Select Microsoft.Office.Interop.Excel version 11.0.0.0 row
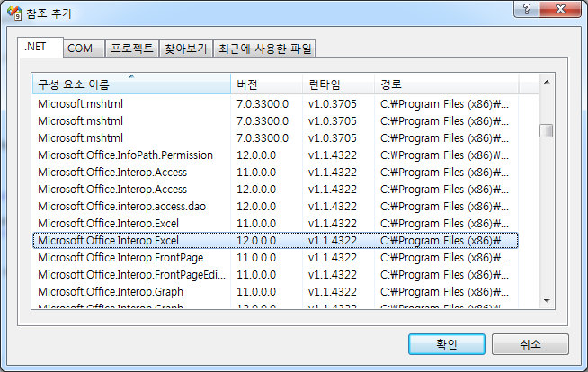Screen dimensions: 588x372 coord(276,224)
